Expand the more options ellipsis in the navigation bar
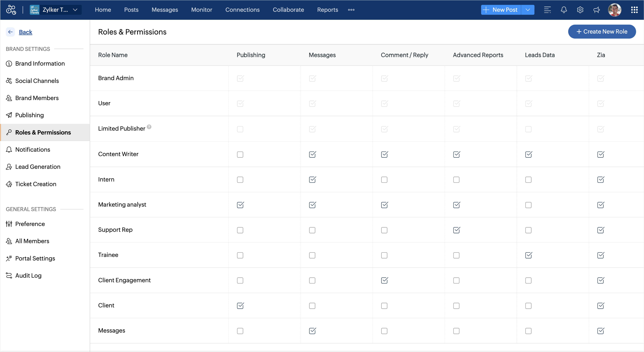The width and height of the screenshot is (644, 352). 351,10
